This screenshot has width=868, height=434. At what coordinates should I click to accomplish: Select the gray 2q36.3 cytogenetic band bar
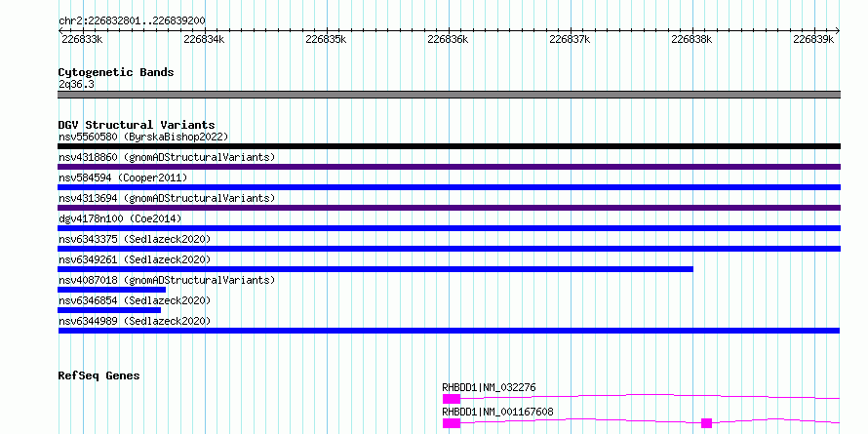tap(449, 95)
